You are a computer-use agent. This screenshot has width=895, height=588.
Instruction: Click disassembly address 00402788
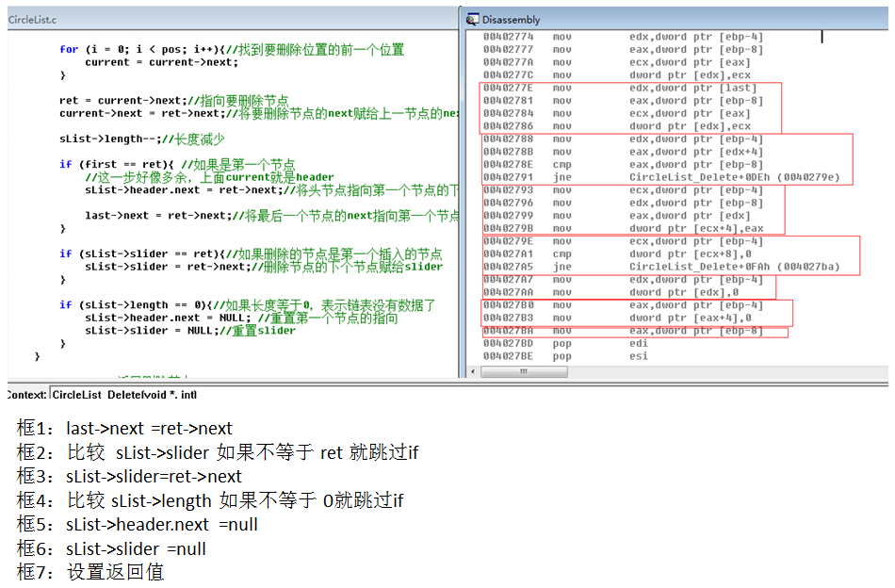[508, 139]
